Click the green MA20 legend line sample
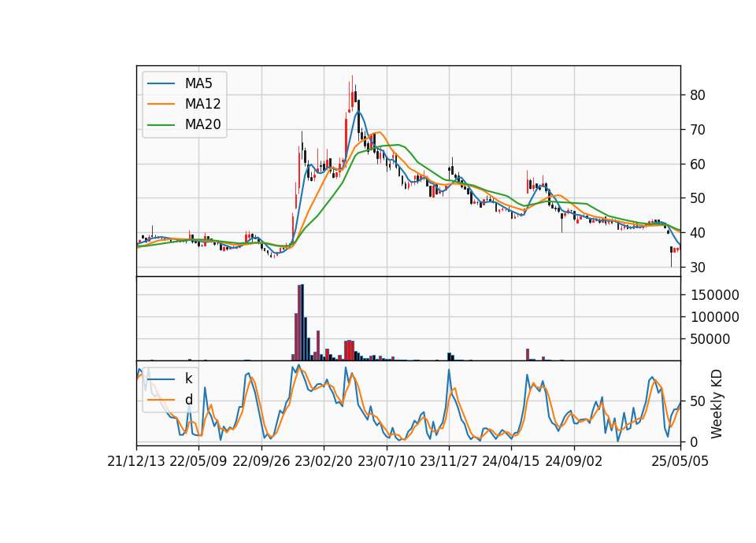The width and height of the screenshot is (756, 543). [x=161, y=125]
